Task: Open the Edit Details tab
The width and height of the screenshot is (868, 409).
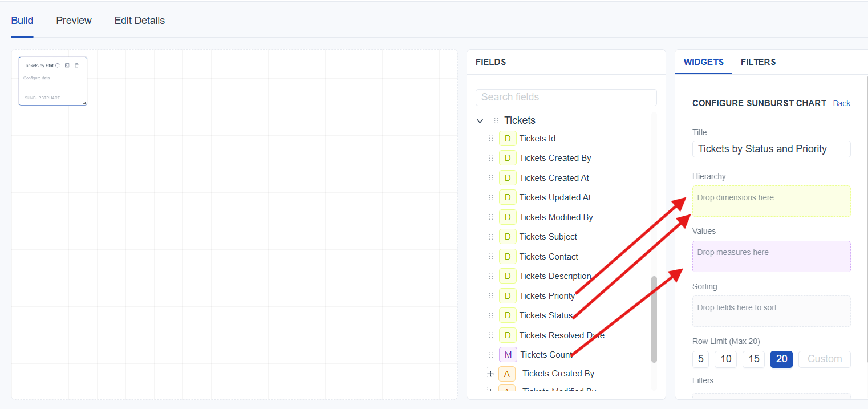Action: pos(139,21)
